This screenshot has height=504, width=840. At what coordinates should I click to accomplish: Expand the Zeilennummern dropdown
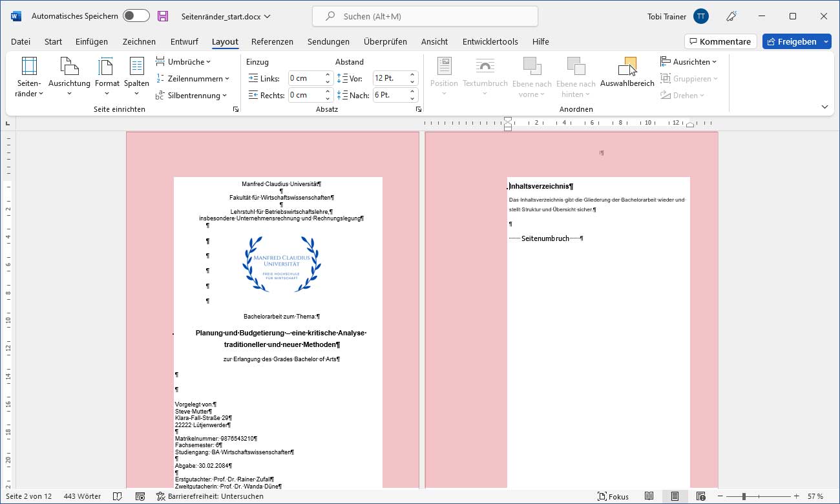pyautogui.click(x=193, y=79)
